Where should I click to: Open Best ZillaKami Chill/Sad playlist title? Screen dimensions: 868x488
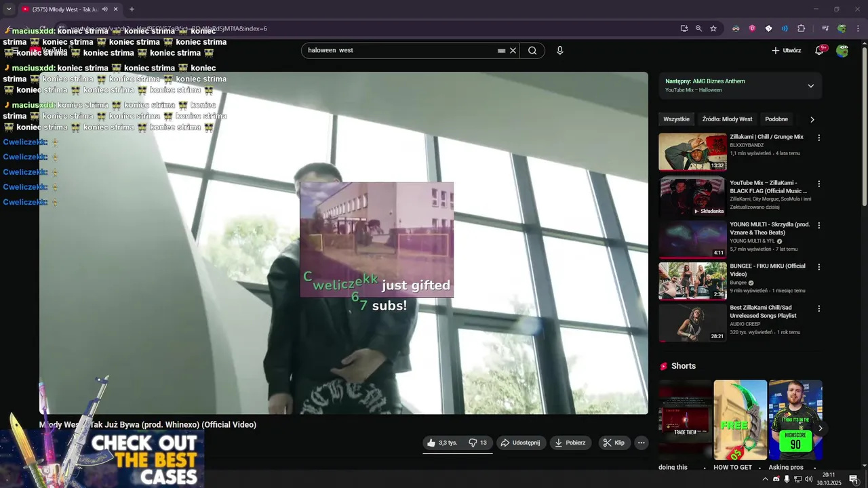763,312
